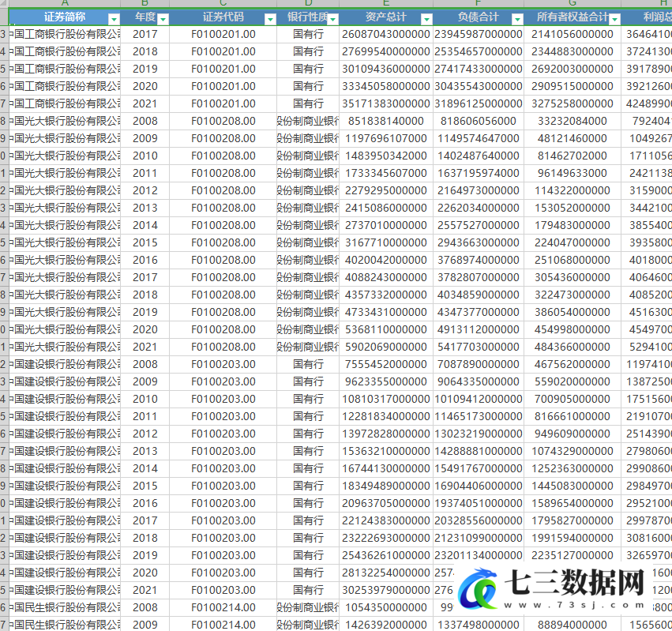The width and height of the screenshot is (672, 631).
Task: Click cell showing 9064335000000
Action: click(x=479, y=381)
